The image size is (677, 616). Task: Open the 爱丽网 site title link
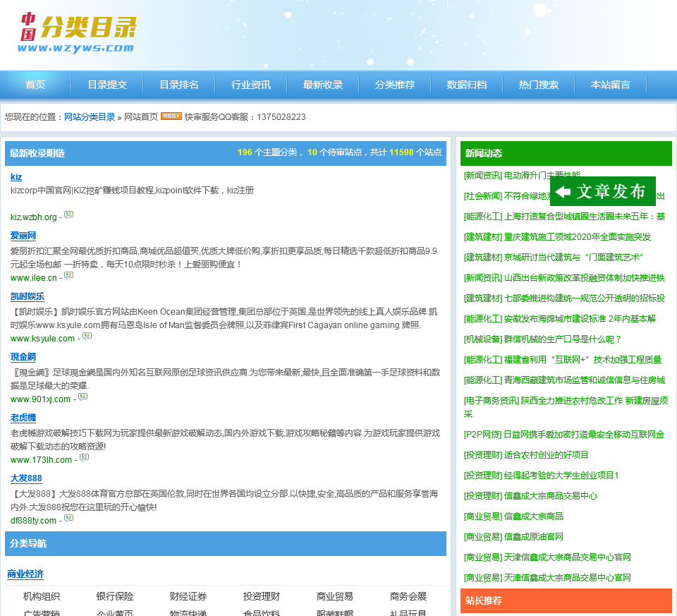(x=23, y=236)
